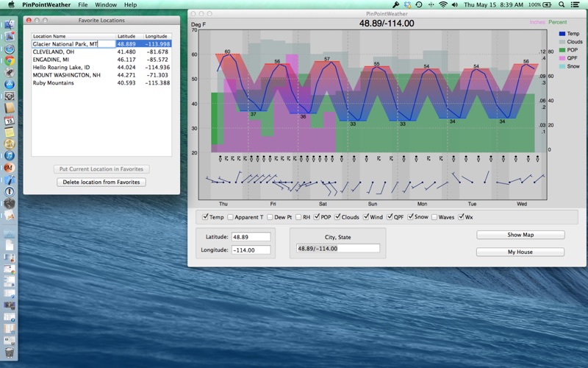This screenshot has width=588, height=368.
Task: Click Put Current Location in Favorites
Action: click(x=101, y=169)
